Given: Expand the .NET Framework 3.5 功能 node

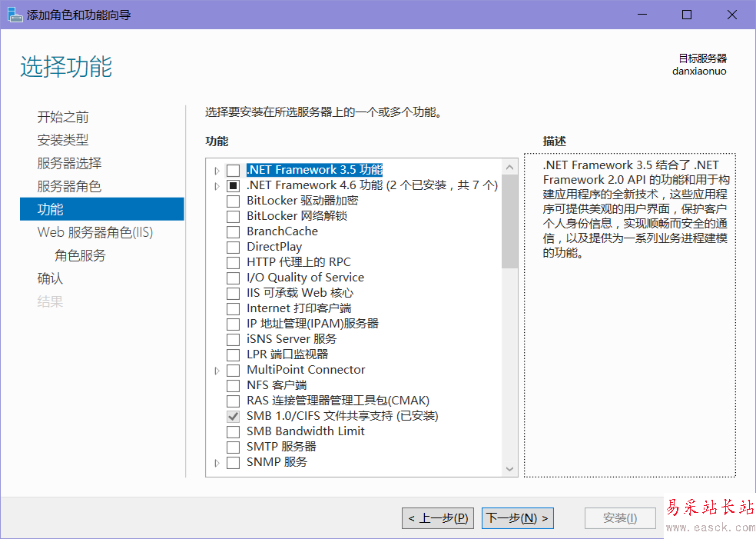Looking at the screenshot, I should pos(217,171).
